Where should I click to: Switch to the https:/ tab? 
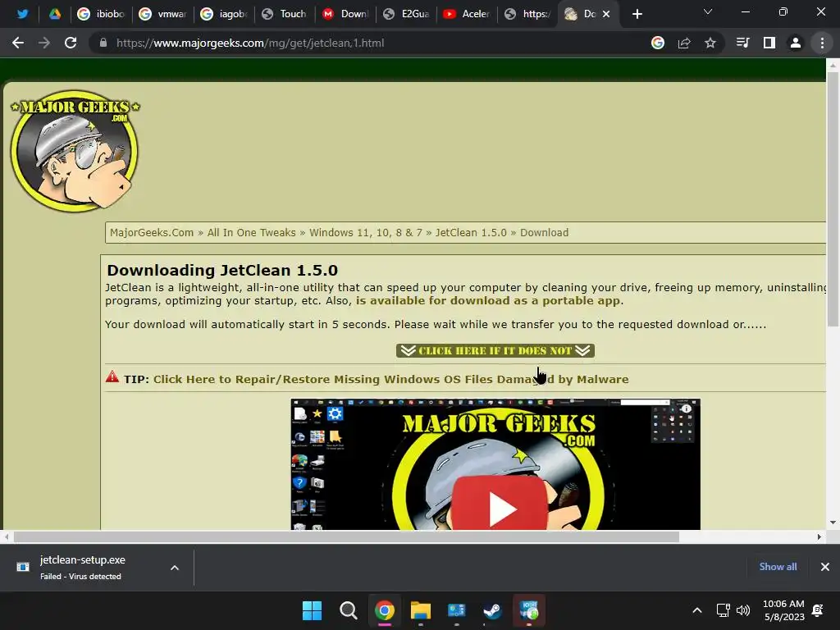pyautogui.click(x=529, y=14)
